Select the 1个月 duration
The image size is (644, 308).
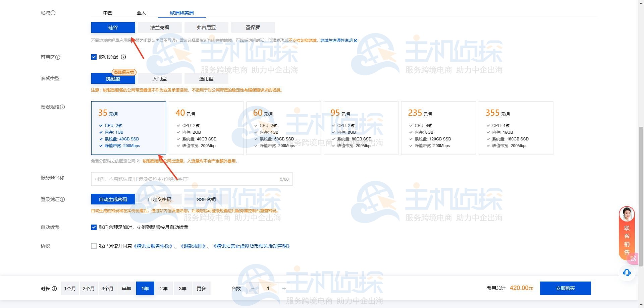tap(70, 289)
